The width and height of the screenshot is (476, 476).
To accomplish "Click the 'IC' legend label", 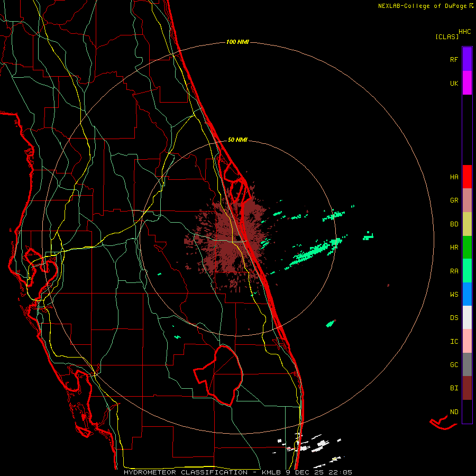I will 454,342.
